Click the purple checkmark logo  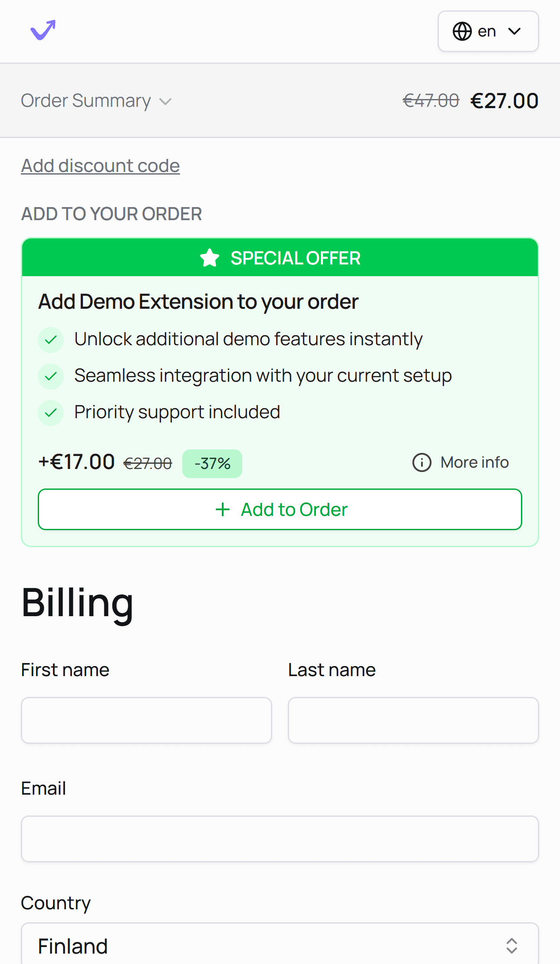(x=43, y=30)
